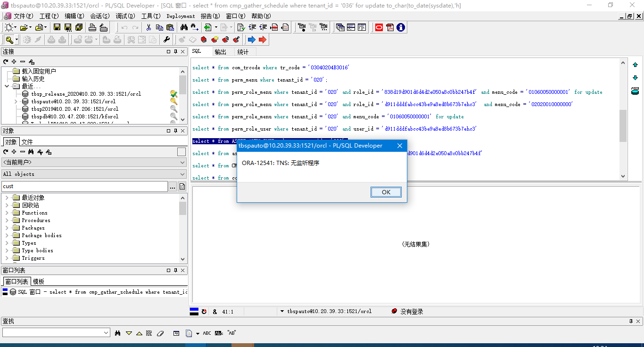
Task: Click the blue Info icon in the toolbar
Action: pyautogui.click(x=401, y=27)
